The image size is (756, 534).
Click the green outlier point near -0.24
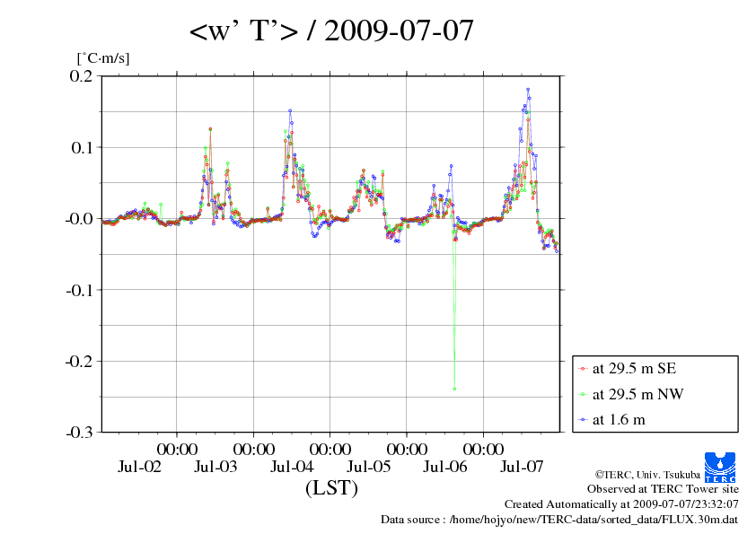point(454,389)
